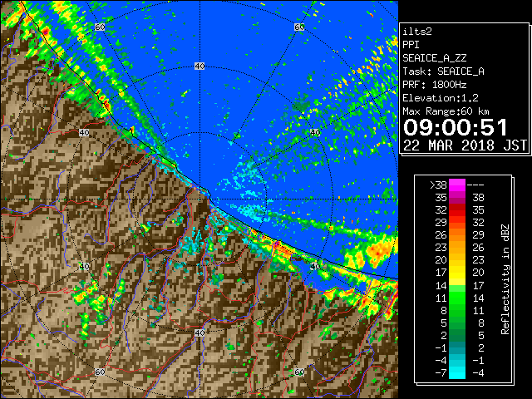The height and width of the screenshot is (399, 532).
Task: Select the orange swatch for 26–29 dBZ
Action: 457,234
